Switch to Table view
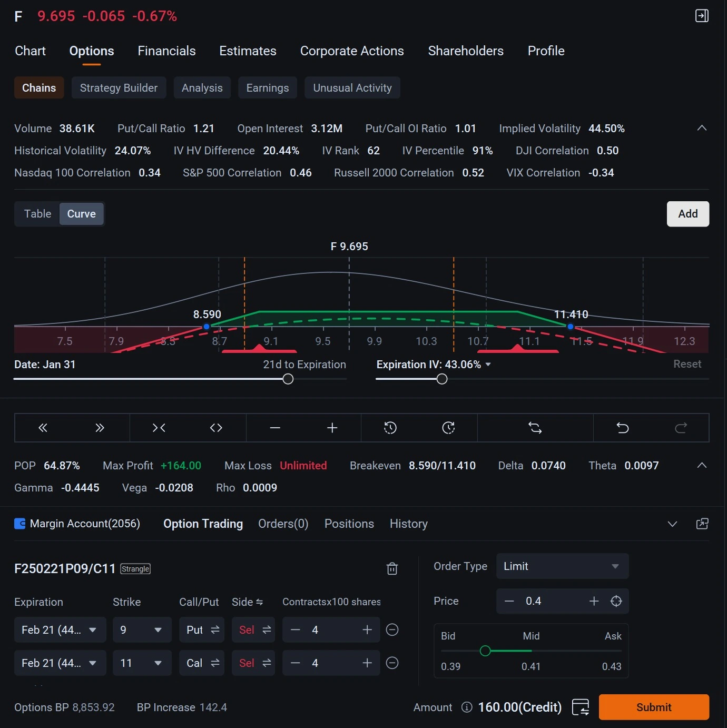 pyautogui.click(x=37, y=214)
